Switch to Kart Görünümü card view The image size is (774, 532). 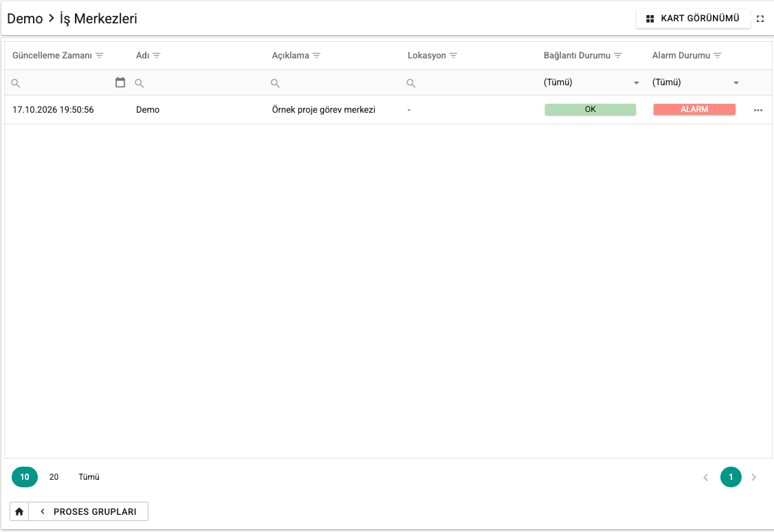point(693,19)
